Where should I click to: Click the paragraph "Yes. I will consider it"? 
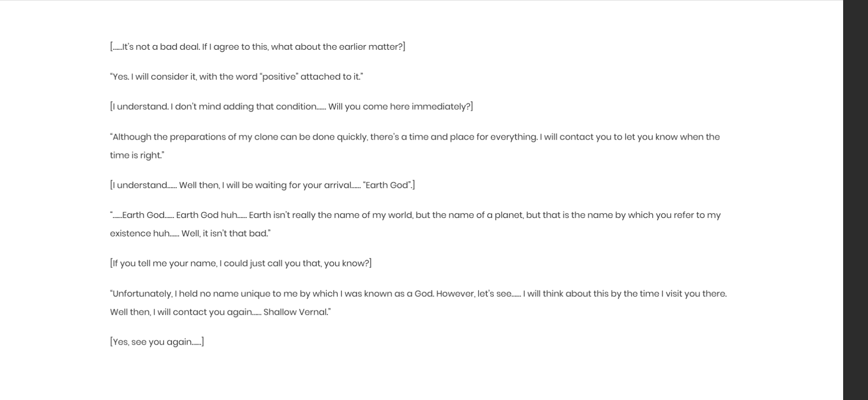[x=236, y=77]
